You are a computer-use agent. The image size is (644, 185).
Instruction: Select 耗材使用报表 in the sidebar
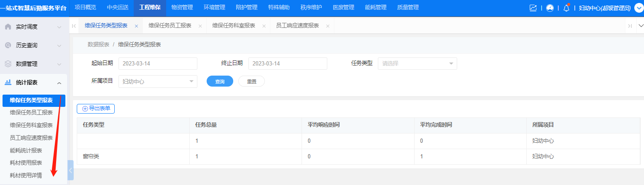click(x=26, y=163)
